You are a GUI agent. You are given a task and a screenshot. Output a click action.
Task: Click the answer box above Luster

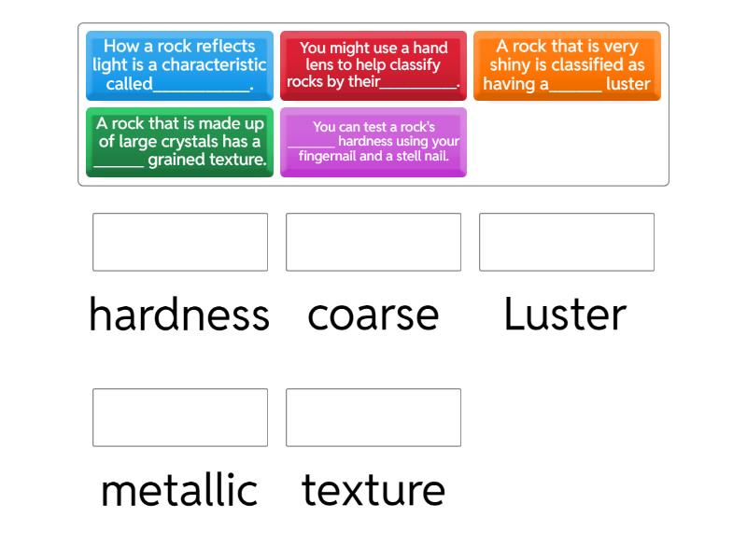tap(567, 242)
